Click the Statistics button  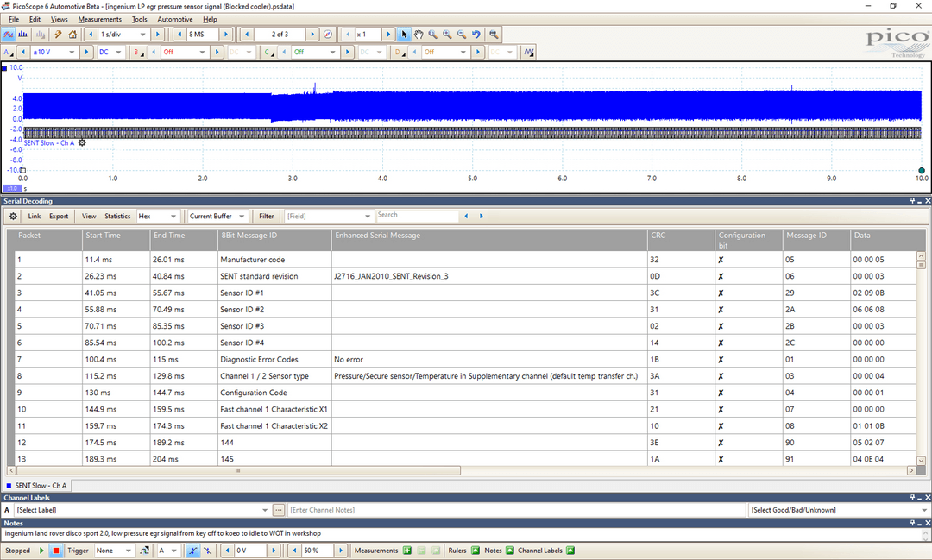(x=117, y=217)
